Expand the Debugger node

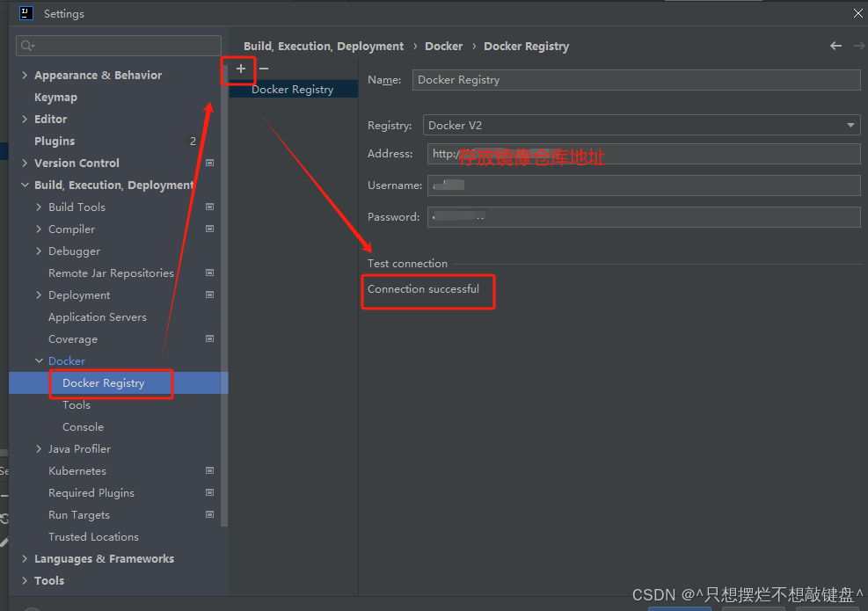pyautogui.click(x=39, y=251)
